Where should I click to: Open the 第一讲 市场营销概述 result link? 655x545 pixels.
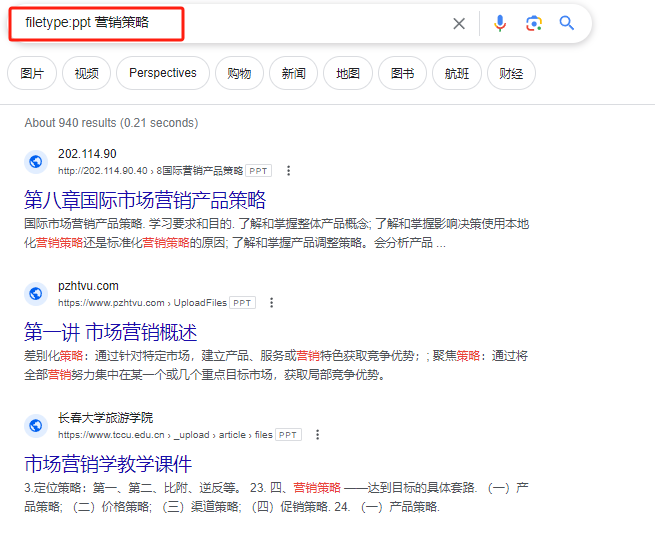click(x=111, y=332)
